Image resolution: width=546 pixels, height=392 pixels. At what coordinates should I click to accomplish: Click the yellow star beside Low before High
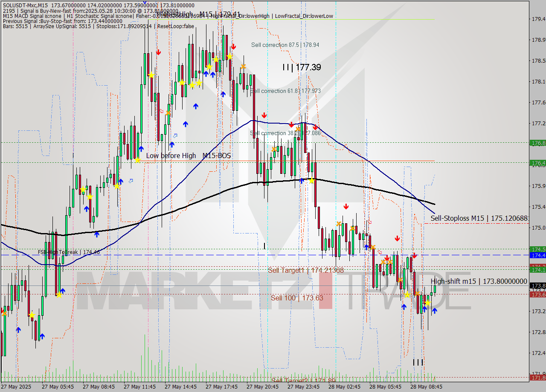(137, 160)
